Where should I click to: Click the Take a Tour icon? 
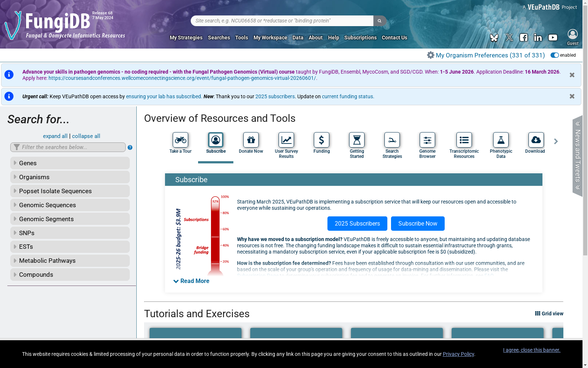[x=180, y=140]
